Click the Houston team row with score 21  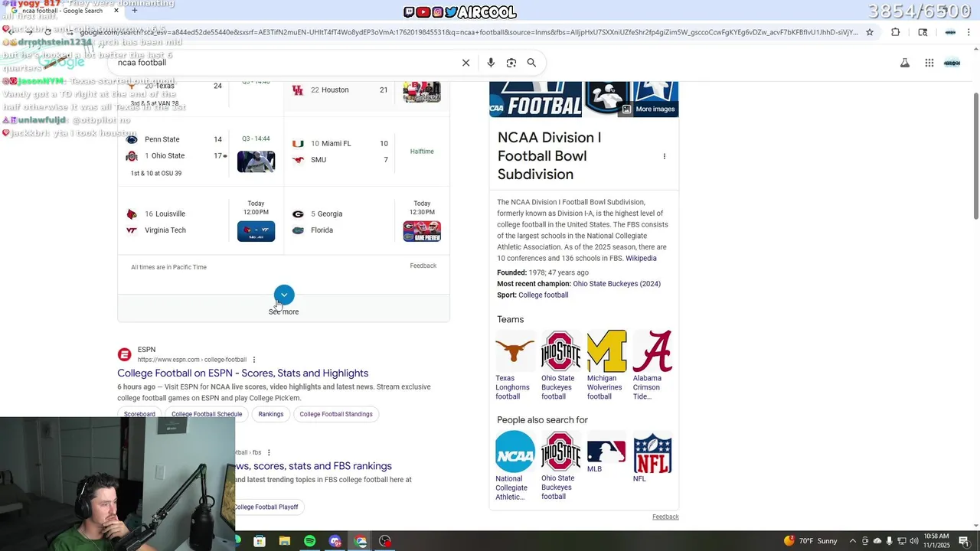(341, 90)
